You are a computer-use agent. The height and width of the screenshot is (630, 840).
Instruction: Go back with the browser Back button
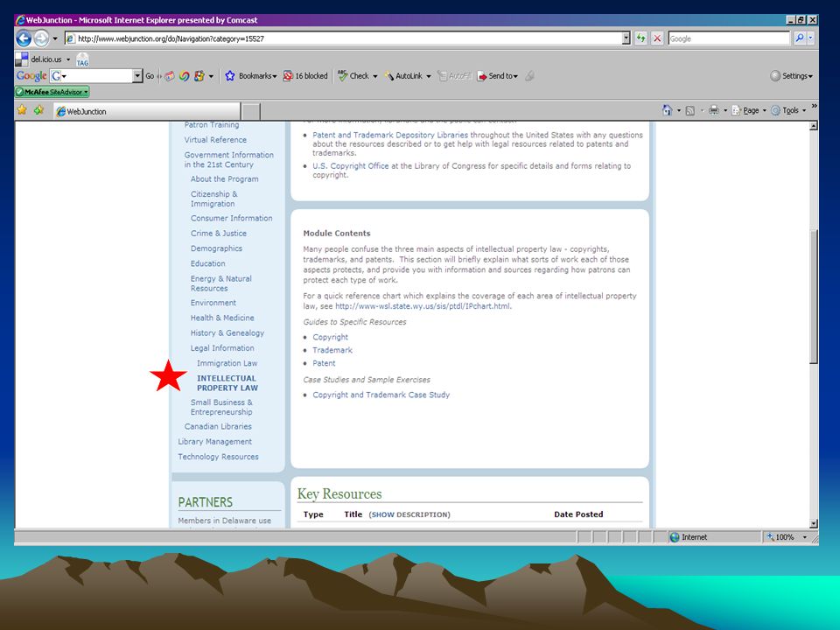pyautogui.click(x=24, y=38)
